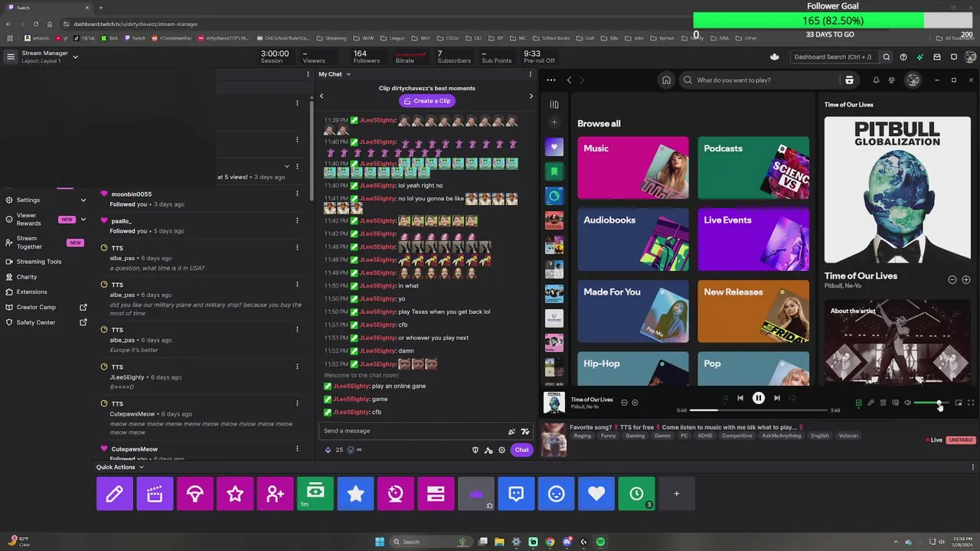Image resolution: width=980 pixels, height=551 pixels.
Task: Open the Podcasts browse card
Action: point(753,168)
